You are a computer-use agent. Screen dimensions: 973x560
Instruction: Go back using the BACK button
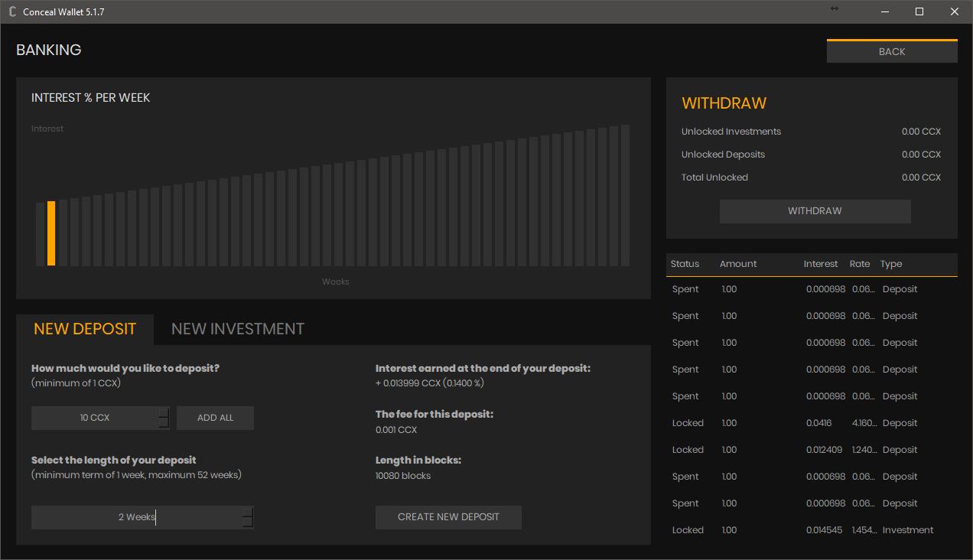(891, 51)
